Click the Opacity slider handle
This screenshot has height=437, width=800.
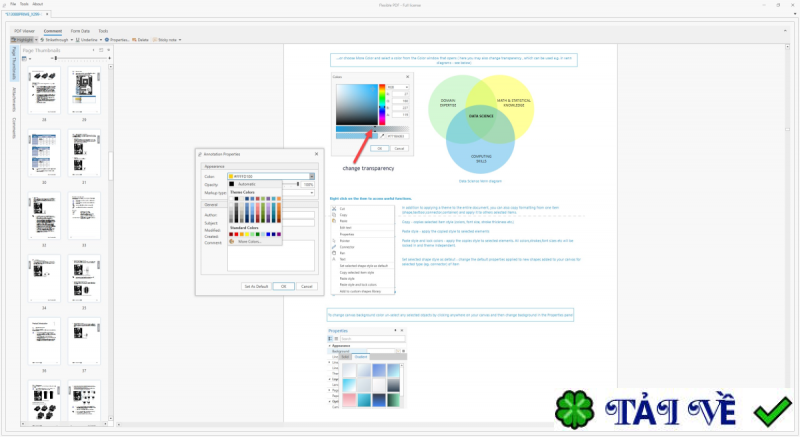298,184
